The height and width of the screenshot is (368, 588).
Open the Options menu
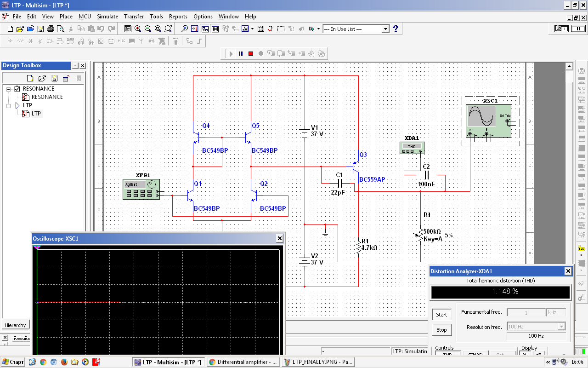pyautogui.click(x=203, y=17)
